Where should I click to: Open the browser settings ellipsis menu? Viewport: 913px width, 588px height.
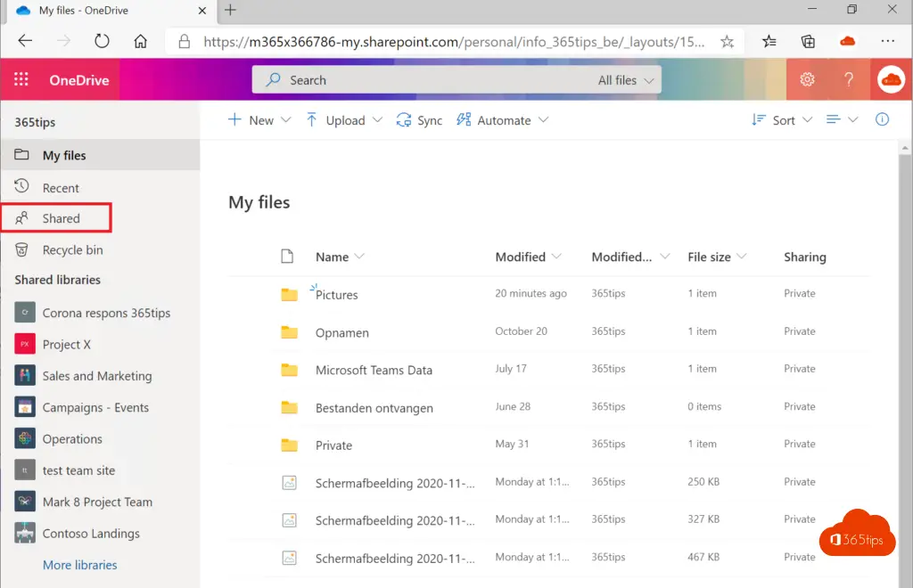pyautogui.click(x=887, y=41)
